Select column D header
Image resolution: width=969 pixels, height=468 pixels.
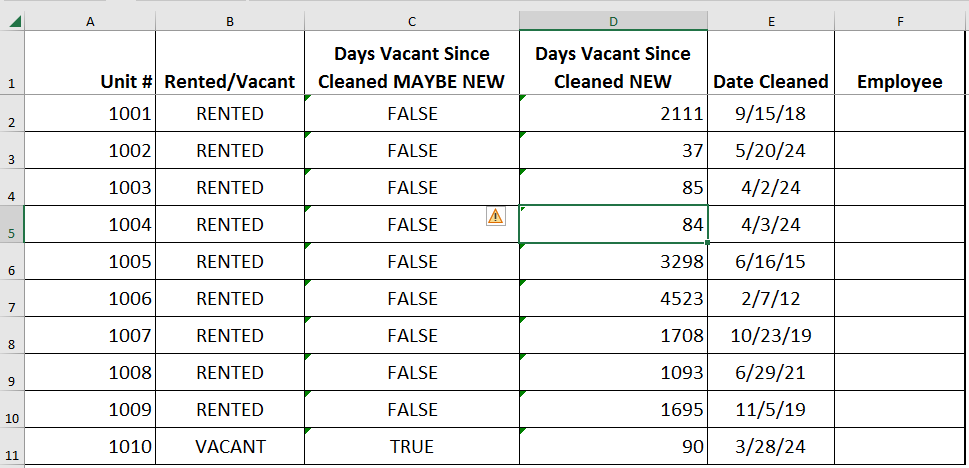coord(613,22)
